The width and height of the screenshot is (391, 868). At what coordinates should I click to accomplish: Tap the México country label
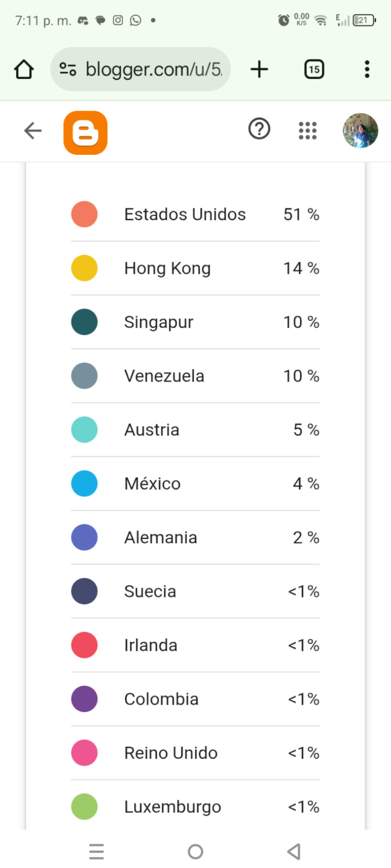tap(153, 484)
